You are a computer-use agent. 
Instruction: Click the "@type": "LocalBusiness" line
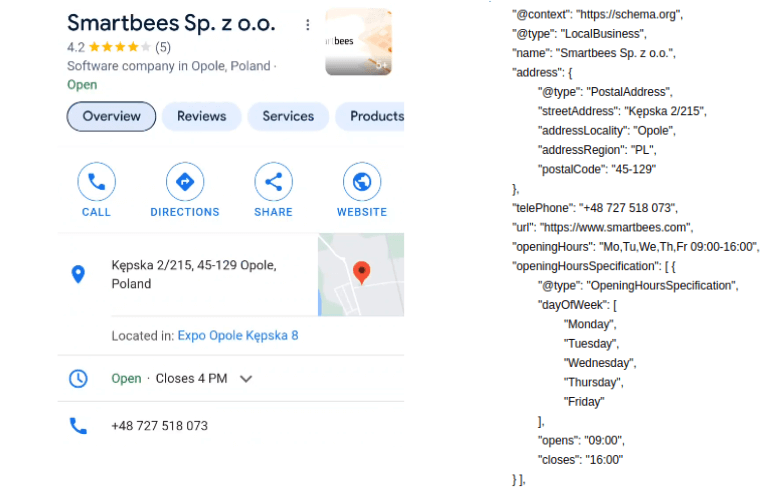click(579, 34)
